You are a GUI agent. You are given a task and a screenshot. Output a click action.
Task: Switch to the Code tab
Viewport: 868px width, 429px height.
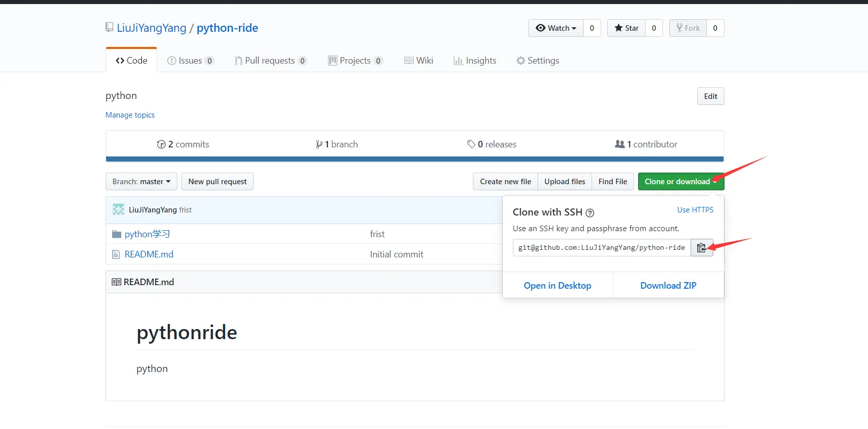click(131, 61)
